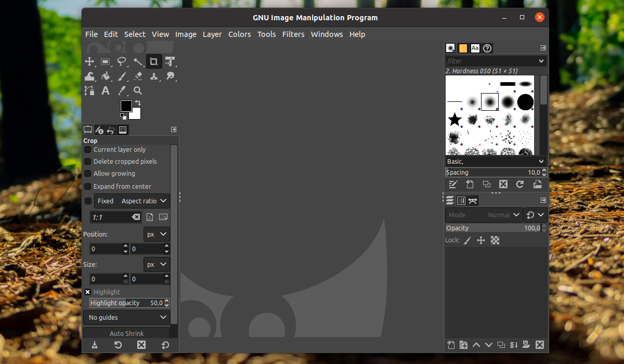Uncheck the Highlight checkbox
This screenshot has height=364, width=624.
tap(88, 292)
